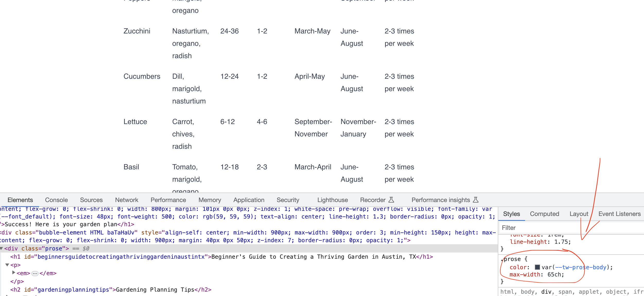This screenshot has width=644, height=296.
Task: Switch to the Computed styles tab
Action: click(544, 214)
